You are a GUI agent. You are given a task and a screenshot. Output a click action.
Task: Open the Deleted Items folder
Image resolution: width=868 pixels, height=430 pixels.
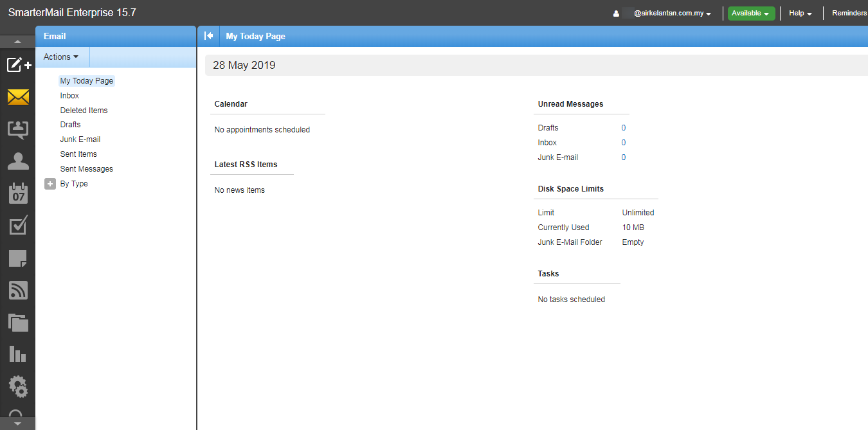(84, 111)
